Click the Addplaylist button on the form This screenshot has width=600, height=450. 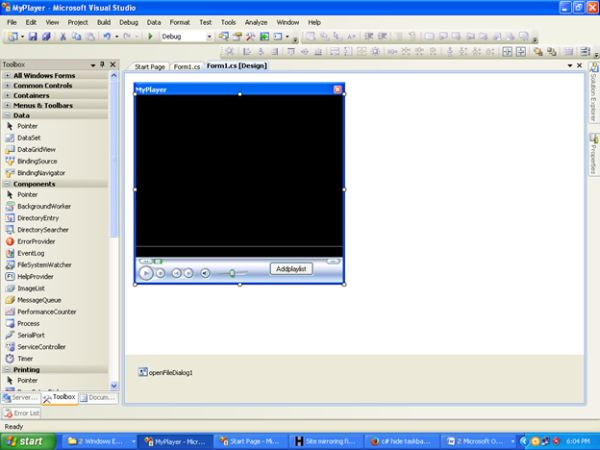coord(291,269)
